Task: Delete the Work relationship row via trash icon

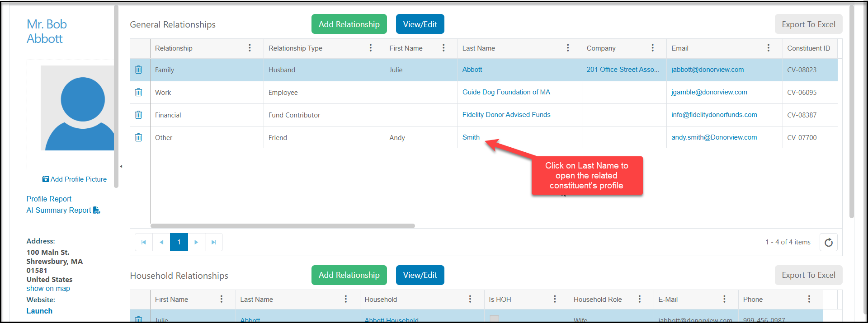Action: 138,92
